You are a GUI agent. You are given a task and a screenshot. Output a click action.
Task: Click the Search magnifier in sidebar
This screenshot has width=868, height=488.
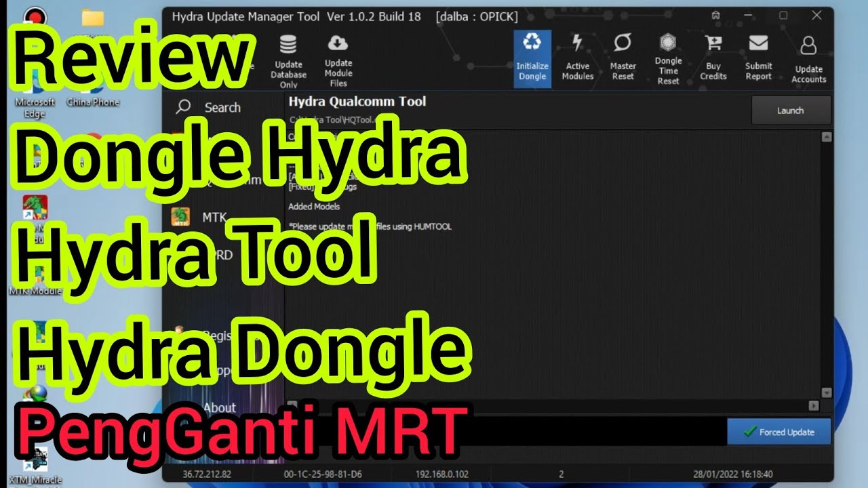pos(183,107)
